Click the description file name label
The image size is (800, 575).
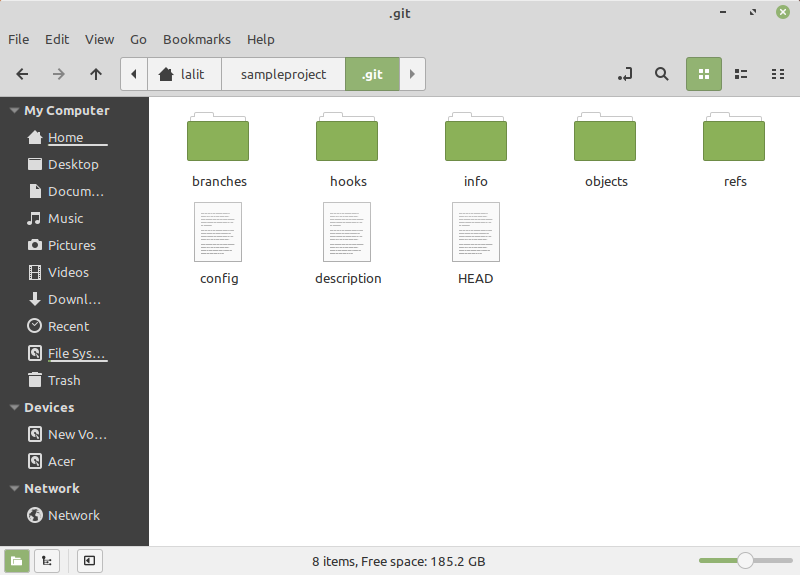click(x=348, y=279)
